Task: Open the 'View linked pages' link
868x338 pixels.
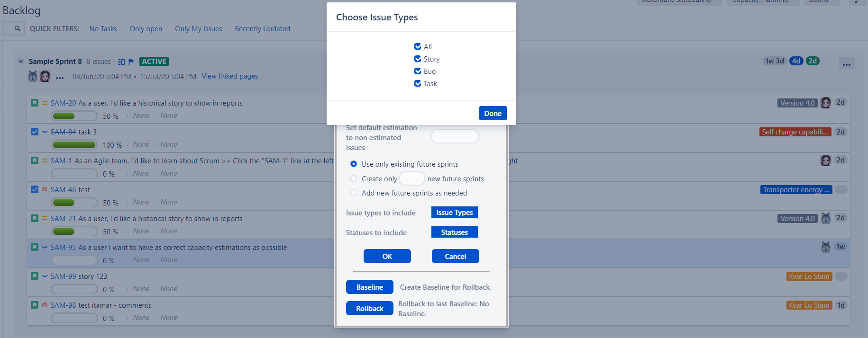Action: (230, 76)
